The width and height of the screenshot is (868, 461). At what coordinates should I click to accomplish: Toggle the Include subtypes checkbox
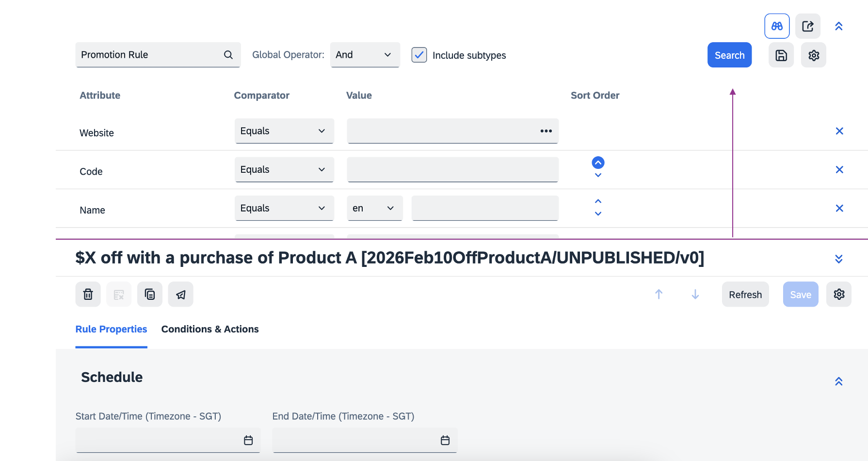419,55
